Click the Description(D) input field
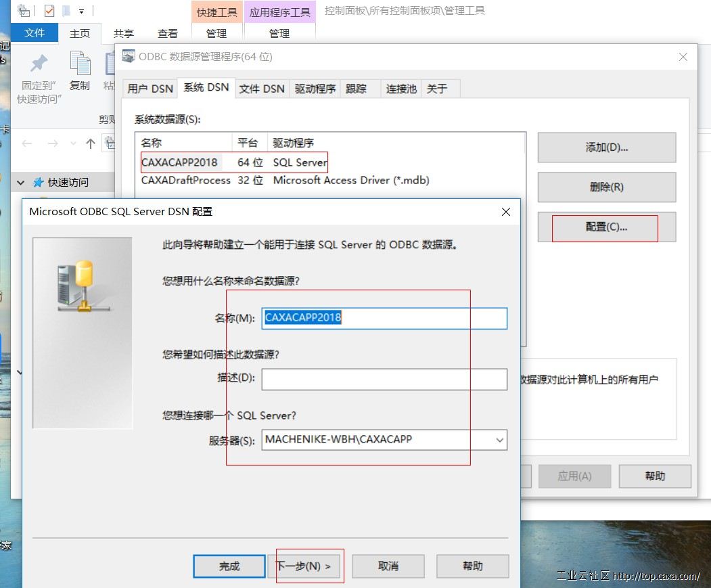 click(384, 380)
